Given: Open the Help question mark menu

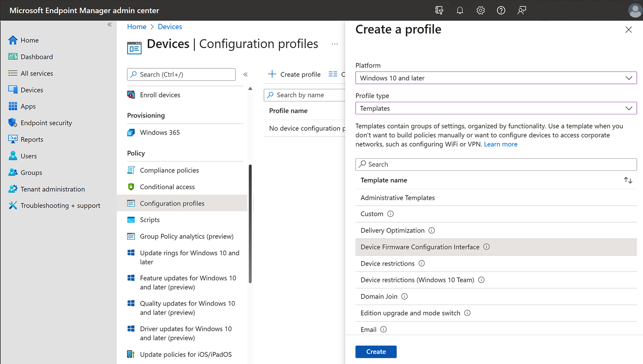Looking at the screenshot, I should pos(501,10).
